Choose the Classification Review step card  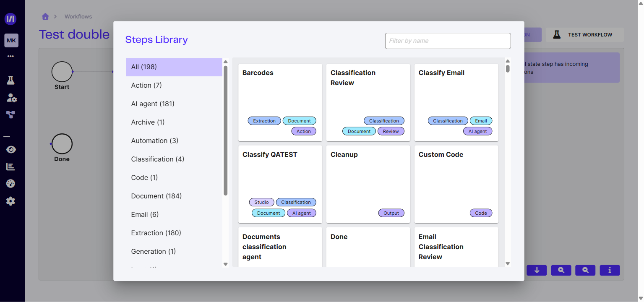coord(368,102)
